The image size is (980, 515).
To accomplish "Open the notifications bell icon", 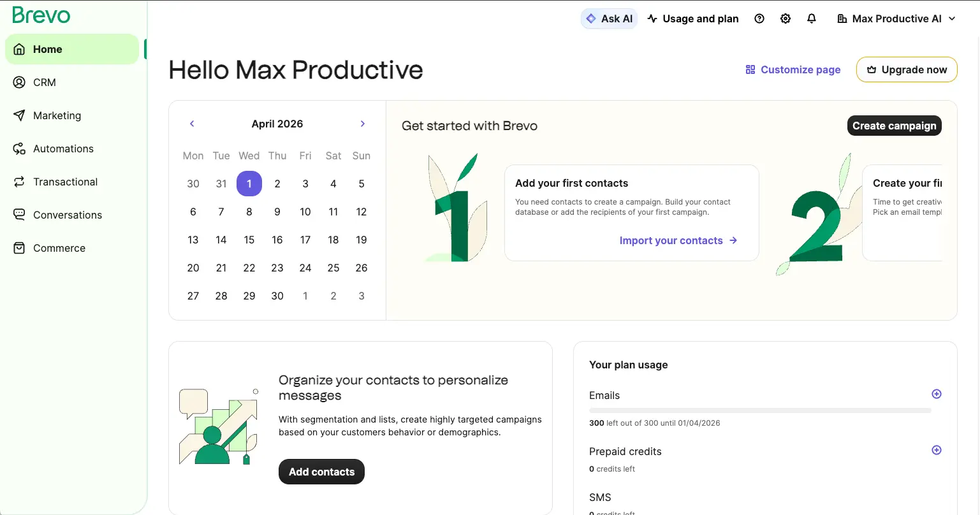I will click(812, 19).
